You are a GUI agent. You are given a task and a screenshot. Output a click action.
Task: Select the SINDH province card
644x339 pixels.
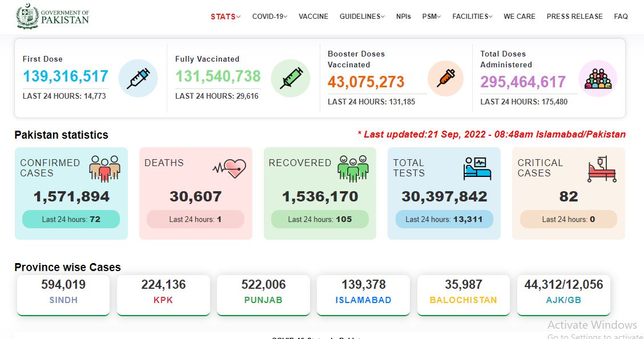[x=63, y=295]
